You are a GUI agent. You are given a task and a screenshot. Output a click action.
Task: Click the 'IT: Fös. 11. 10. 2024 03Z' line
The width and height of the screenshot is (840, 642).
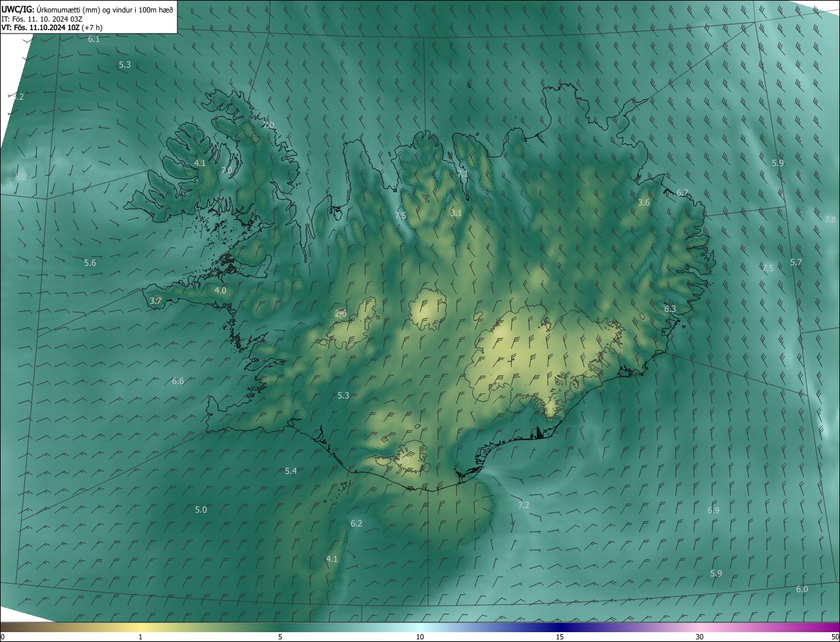click(41, 18)
